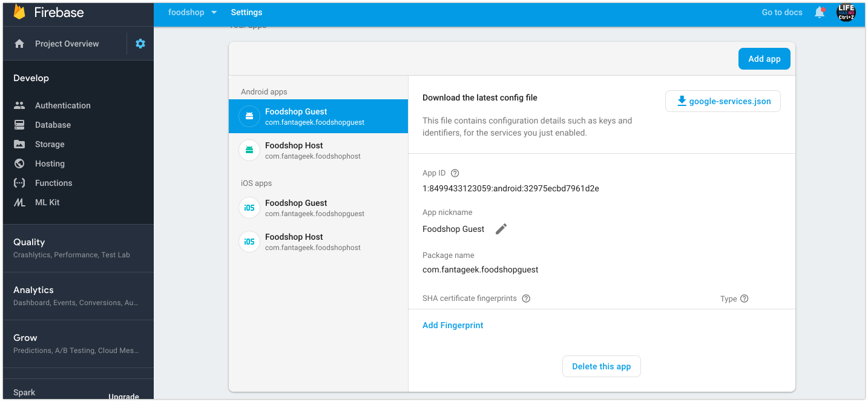Open the Analytics section
This screenshot has width=868, height=402.
[x=33, y=289]
